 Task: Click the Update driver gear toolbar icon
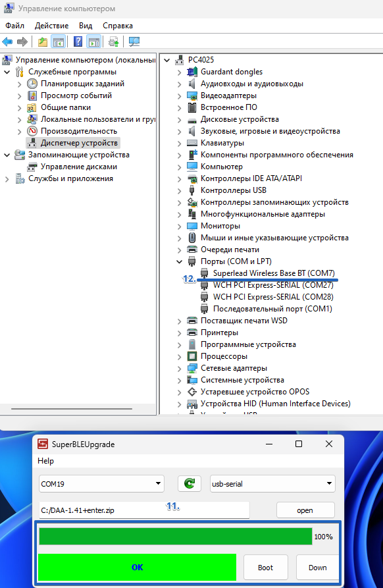pyautogui.click(x=114, y=41)
